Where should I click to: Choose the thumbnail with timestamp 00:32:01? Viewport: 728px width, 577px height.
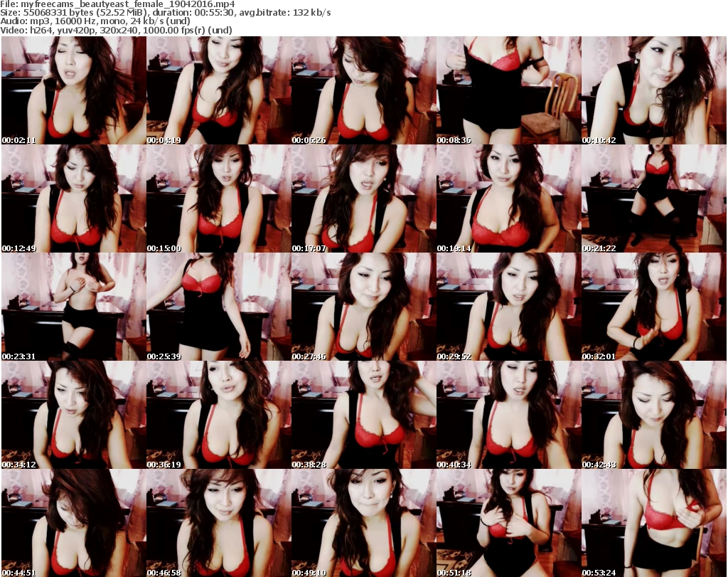click(x=654, y=307)
